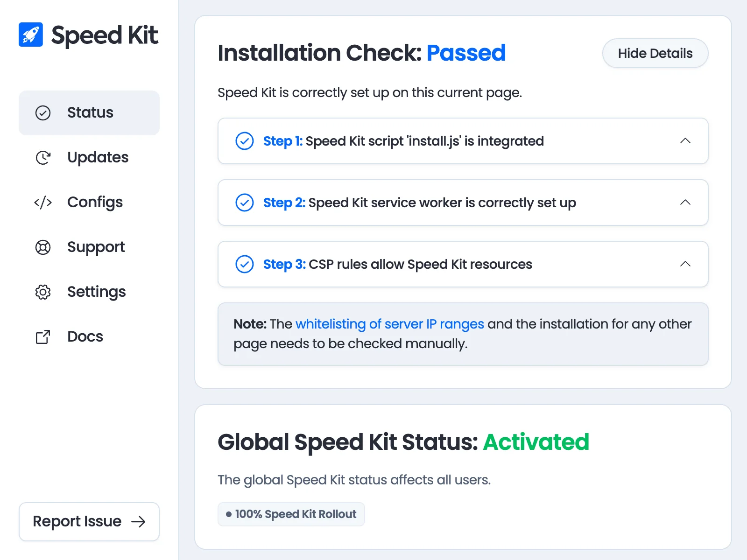Image resolution: width=747 pixels, height=560 pixels.
Task: Click the Report Issue button
Action: click(x=89, y=522)
